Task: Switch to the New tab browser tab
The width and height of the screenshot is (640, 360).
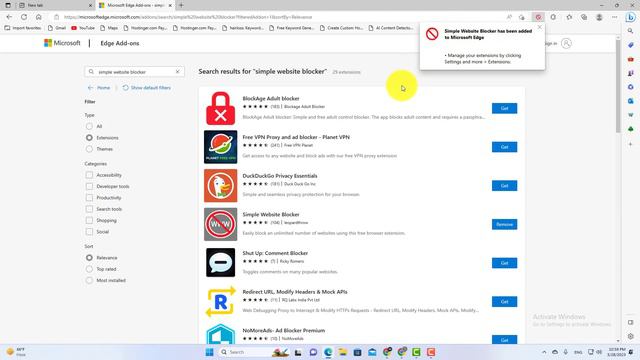Action: pyautogui.click(x=55, y=5)
